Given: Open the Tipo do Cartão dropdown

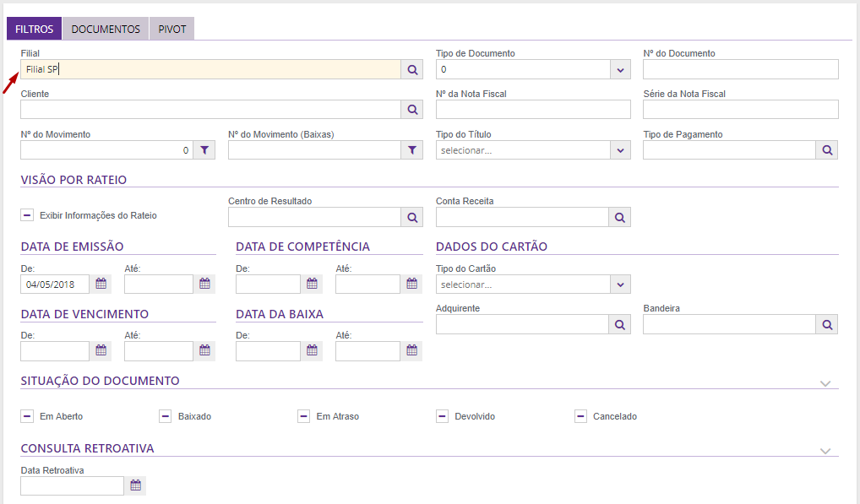Looking at the screenshot, I should click(x=620, y=285).
